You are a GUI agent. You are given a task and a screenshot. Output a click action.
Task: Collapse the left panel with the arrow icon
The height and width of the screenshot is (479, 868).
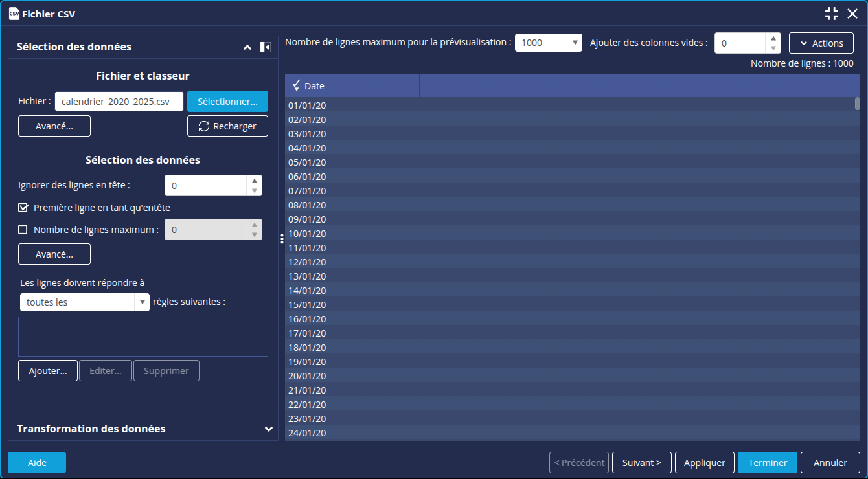pos(265,47)
